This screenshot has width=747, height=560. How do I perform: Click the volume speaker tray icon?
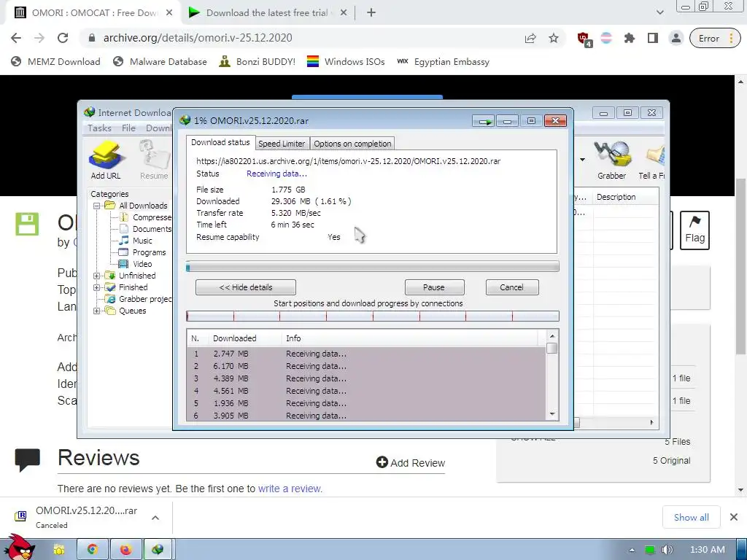tap(667, 550)
